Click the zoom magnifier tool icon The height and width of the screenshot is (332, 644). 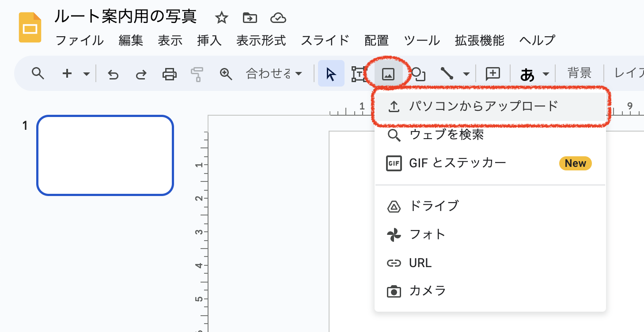pyautogui.click(x=226, y=74)
